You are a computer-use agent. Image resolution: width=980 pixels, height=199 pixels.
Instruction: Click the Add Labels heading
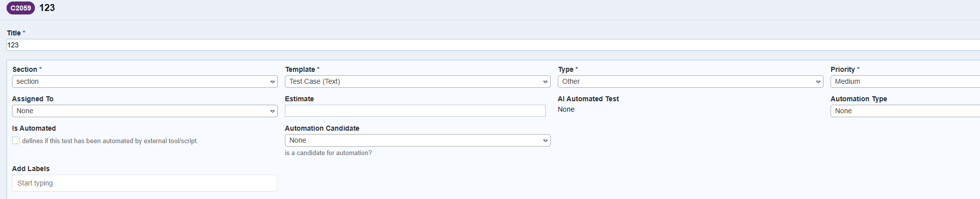[x=31, y=169]
